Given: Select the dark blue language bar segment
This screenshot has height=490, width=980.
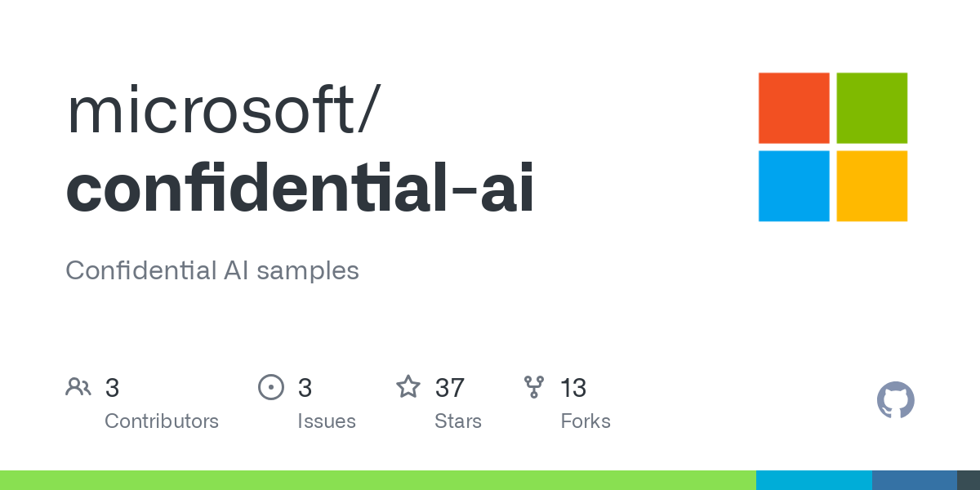Looking at the screenshot, I should point(915,480).
